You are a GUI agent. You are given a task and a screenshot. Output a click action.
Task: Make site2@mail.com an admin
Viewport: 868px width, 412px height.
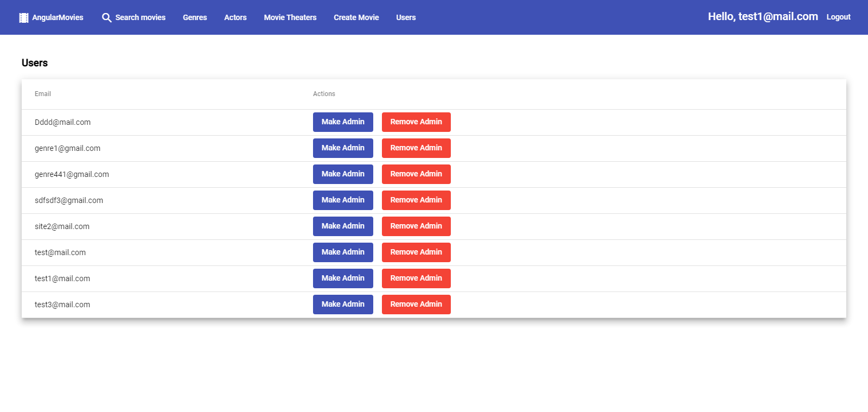pos(343,226)
